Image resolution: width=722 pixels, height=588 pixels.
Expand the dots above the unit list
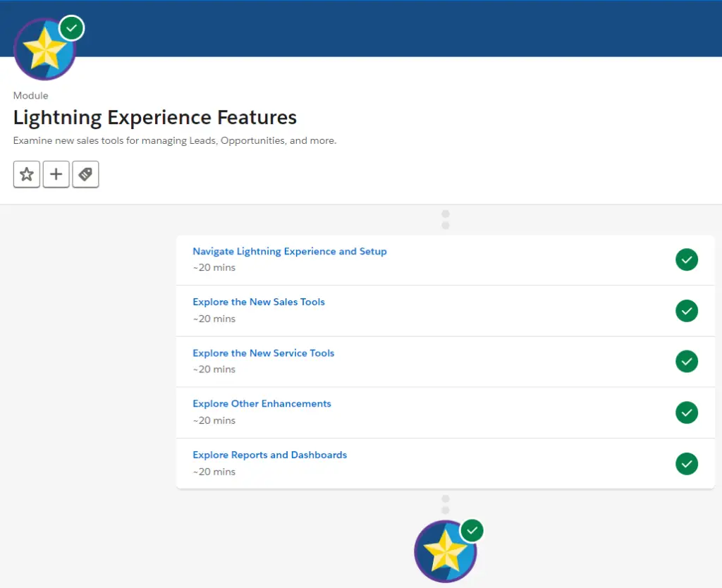pos(445,218)
